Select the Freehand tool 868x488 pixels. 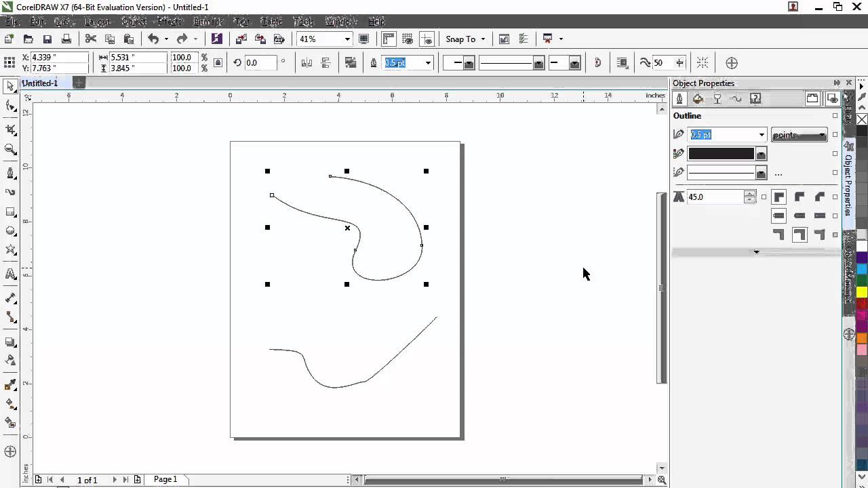click(x=10, y=173)
